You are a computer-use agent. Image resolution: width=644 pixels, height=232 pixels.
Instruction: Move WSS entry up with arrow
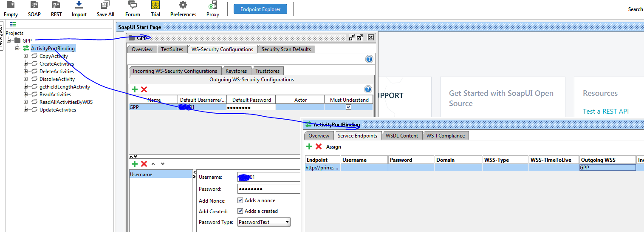pyautogui.click(x=153, y=164)
